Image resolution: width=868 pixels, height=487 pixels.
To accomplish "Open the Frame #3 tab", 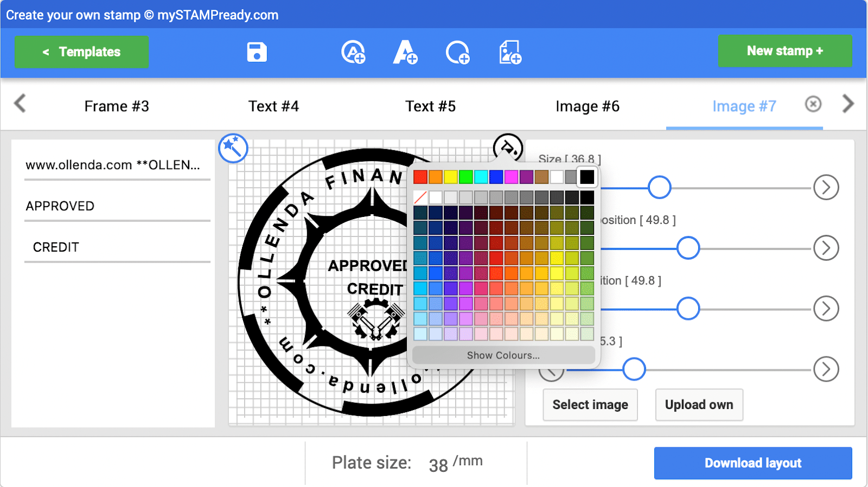I will coord(117,106).
